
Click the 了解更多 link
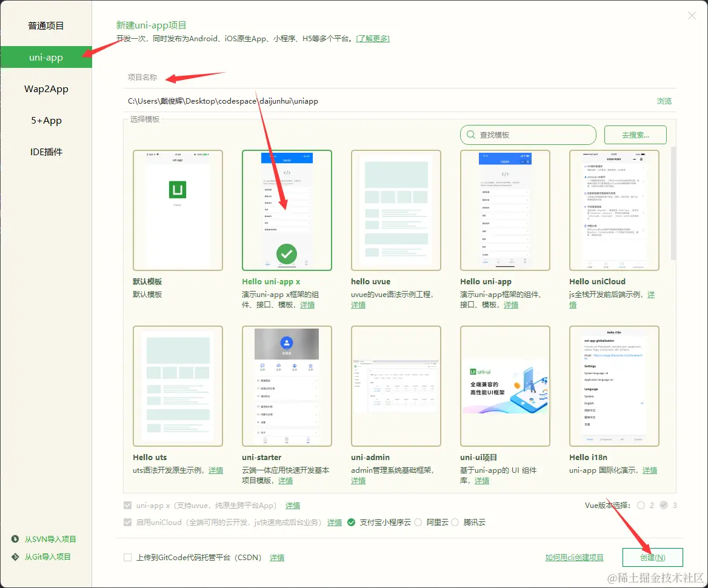tap(373, 39)
